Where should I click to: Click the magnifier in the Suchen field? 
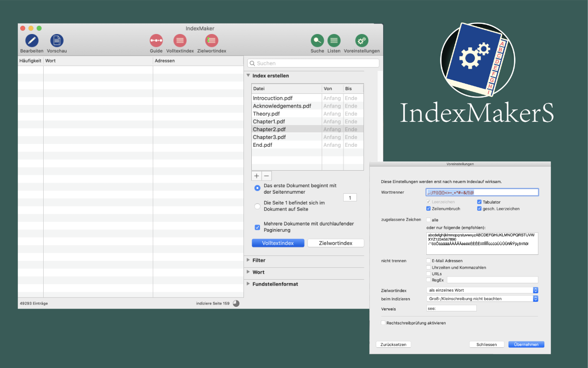click(252, 63)
